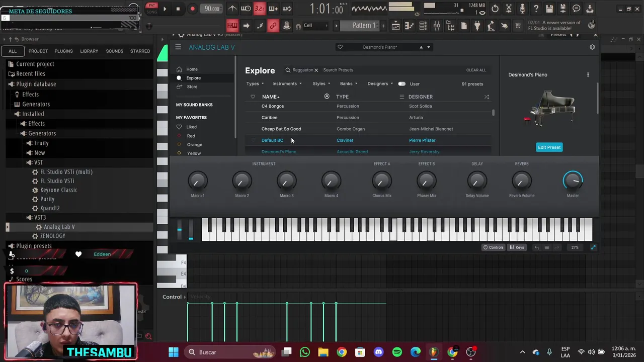The width and height of the screenshot is (644, 362).
Task: Click the scissors audio editor icon
Action: coord(509,9)
